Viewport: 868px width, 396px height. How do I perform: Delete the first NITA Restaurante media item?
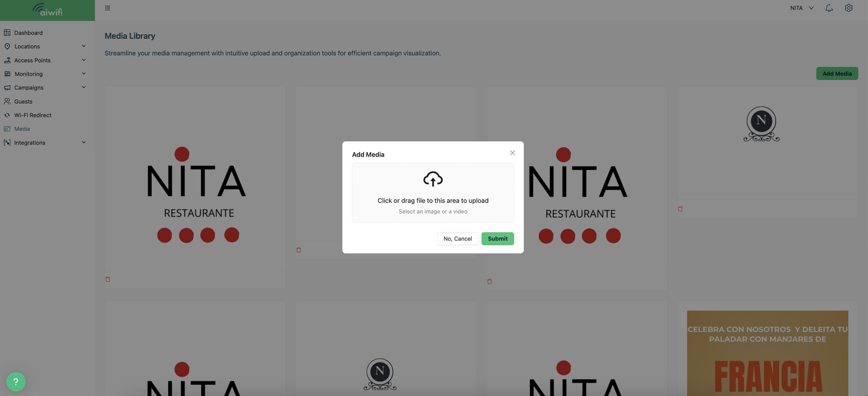pyautogui.click(x=108, y=279)
